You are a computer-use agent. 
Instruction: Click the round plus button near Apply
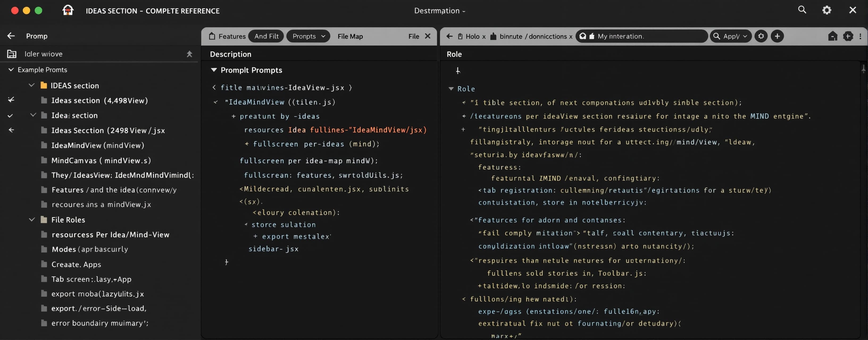777,36
